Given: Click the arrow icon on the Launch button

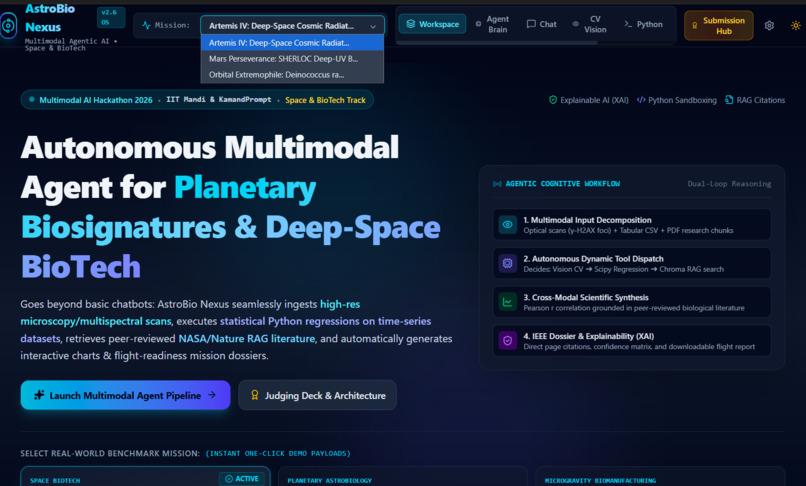Looking at the screenshot, I should (x=212, y=395).
